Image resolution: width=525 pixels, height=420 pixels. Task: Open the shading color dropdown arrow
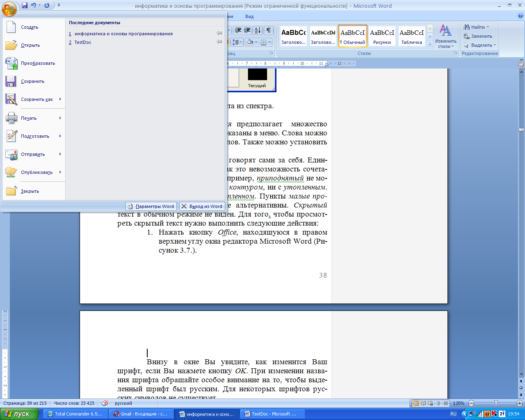point(256,42)
